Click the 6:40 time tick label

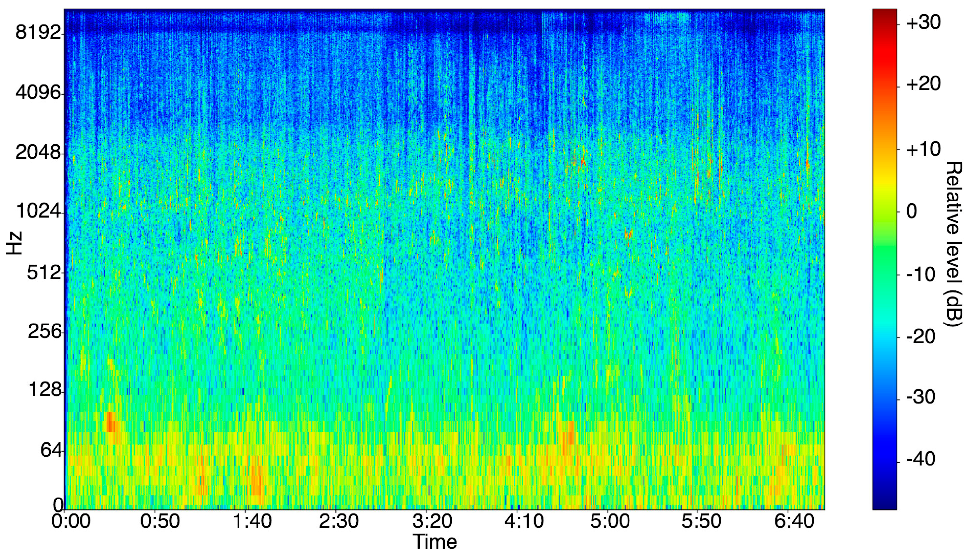(x=794, y=522)
